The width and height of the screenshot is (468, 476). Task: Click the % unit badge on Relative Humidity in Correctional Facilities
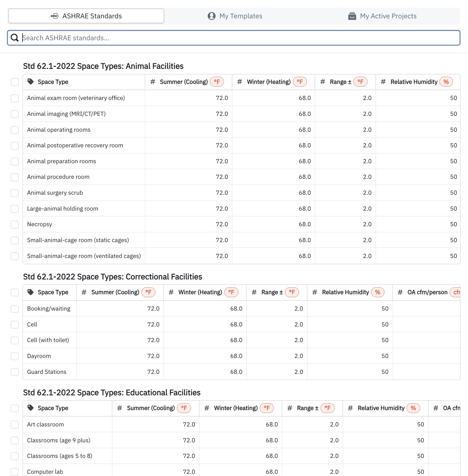[x=378, y=292]
